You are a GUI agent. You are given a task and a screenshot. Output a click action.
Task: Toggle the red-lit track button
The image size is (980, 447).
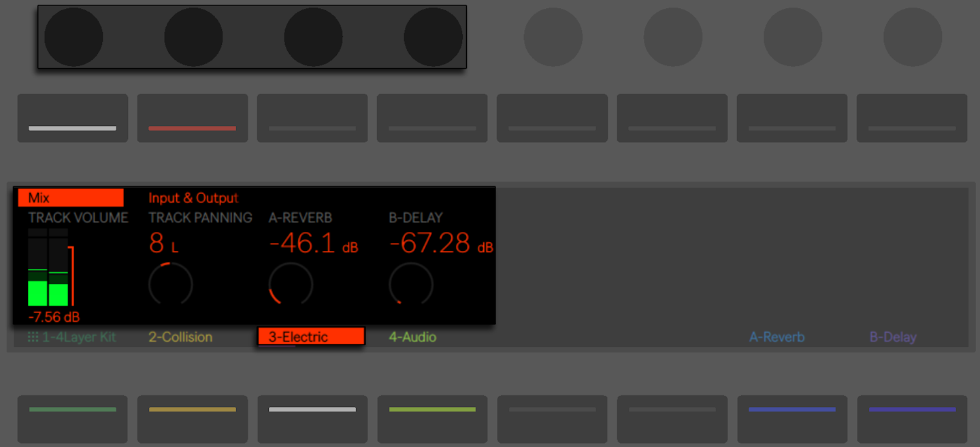(x=192, y=118)
